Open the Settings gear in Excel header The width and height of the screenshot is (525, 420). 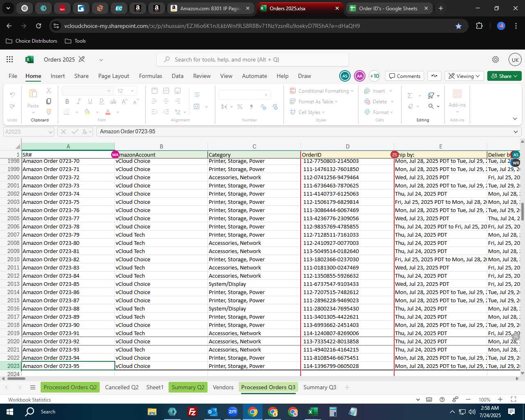pos(495,59)
